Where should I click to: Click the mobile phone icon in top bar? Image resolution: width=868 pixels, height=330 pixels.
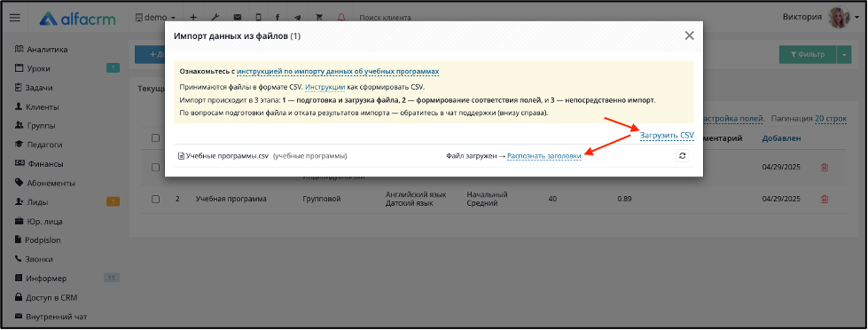coord(258,18)
